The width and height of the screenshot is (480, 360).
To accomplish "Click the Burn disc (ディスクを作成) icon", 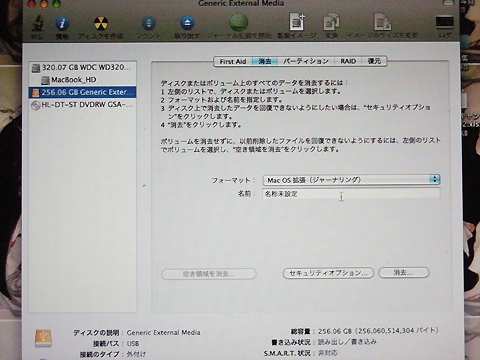I will click(101, 24).
